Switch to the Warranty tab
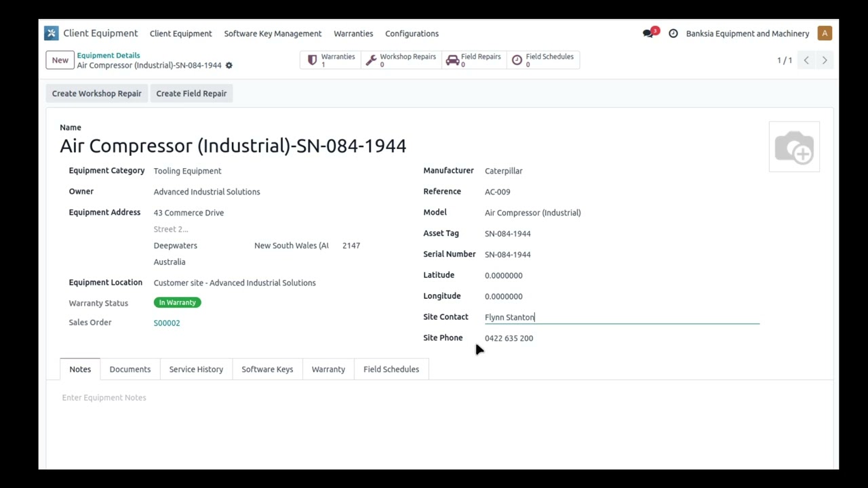868x488 pixels. pyautogui.click(x=328, y=369)
